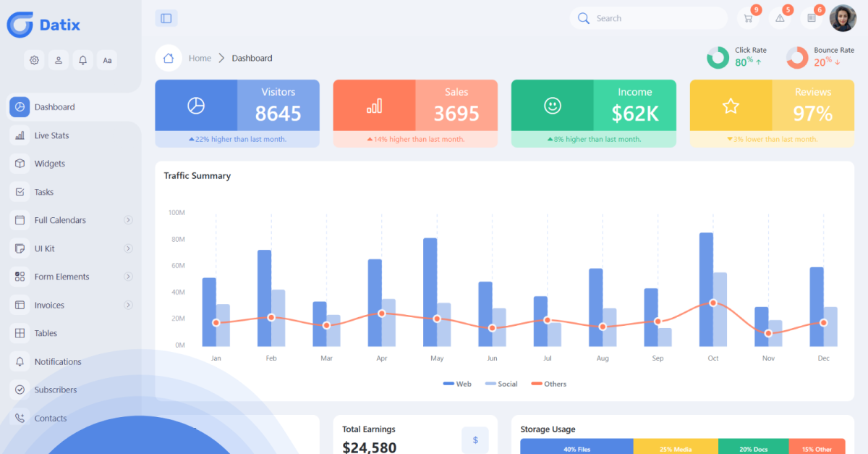Click the Home breadcrumb link
Screen dimensions: 868x454
coord(200,58)
